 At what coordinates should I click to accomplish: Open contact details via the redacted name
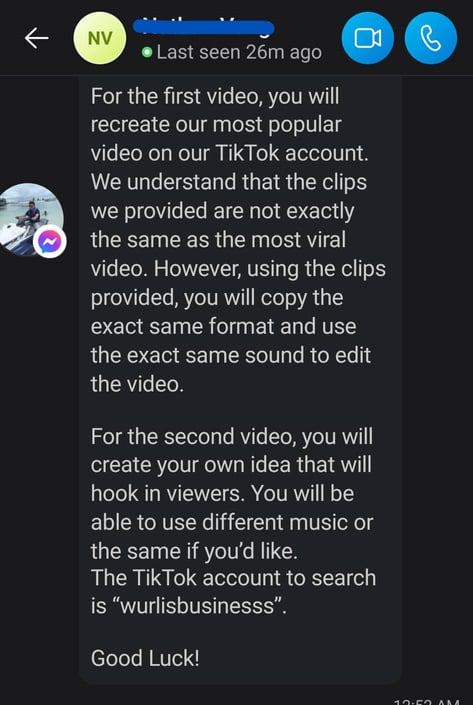[203, 27]
